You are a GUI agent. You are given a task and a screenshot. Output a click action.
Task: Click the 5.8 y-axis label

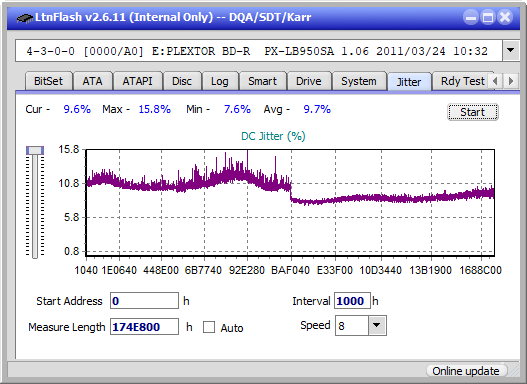pos(71,218)
